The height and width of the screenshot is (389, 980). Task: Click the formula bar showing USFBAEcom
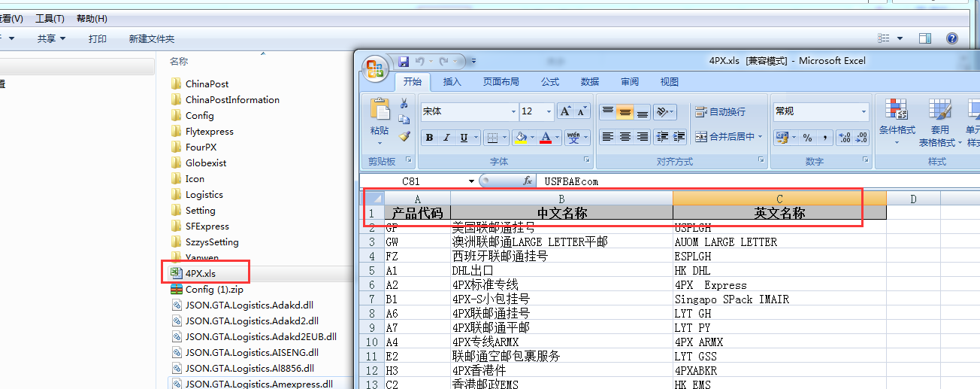click(x=759, y=181)
